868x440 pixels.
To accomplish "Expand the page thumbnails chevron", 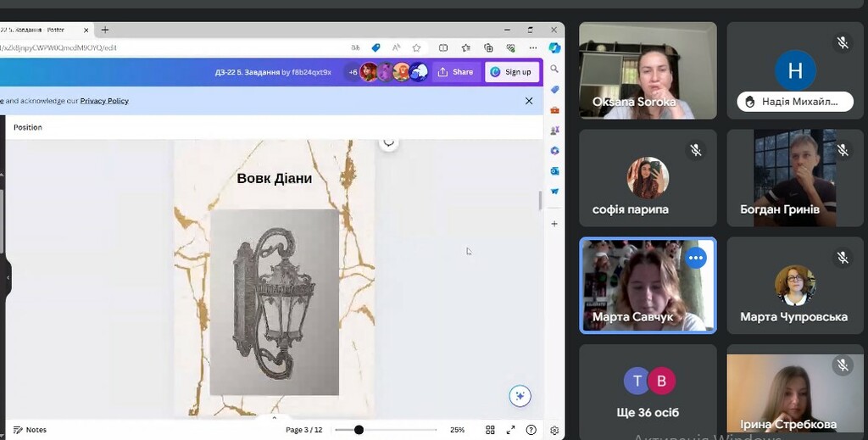I will [x=274, y=418].
